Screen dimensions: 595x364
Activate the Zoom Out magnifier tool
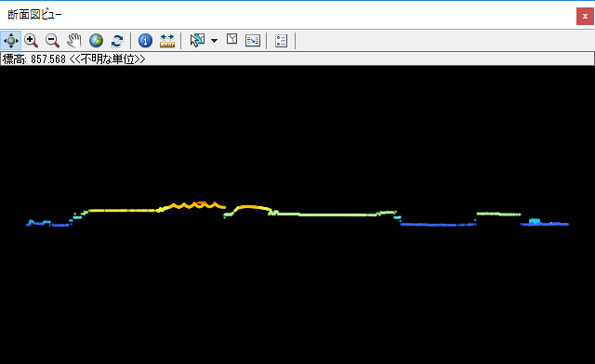pyautogui.click(x=52, y=40)
